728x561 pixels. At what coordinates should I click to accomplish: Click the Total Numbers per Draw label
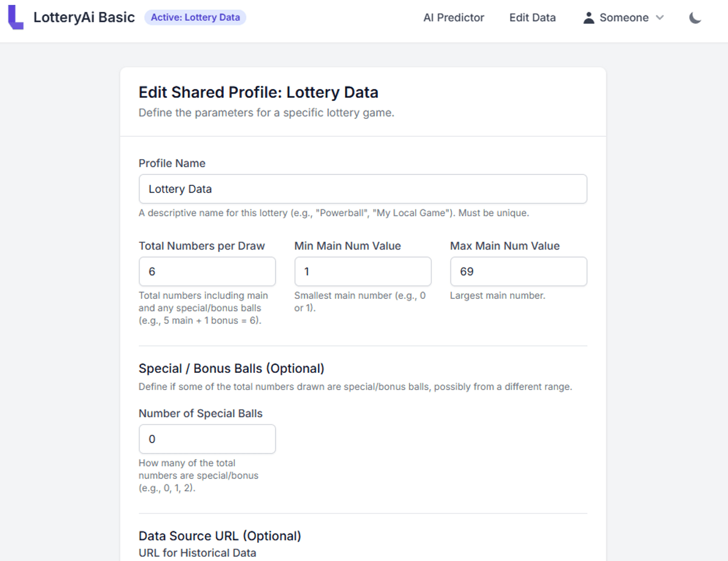(201, 246)
